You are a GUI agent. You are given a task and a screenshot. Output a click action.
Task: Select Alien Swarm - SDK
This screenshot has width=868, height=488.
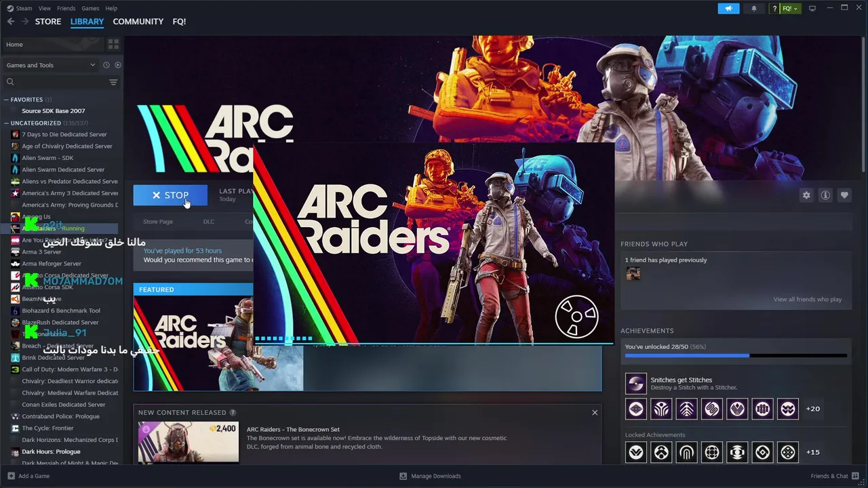pyautogui.click(x=47, y=158)
